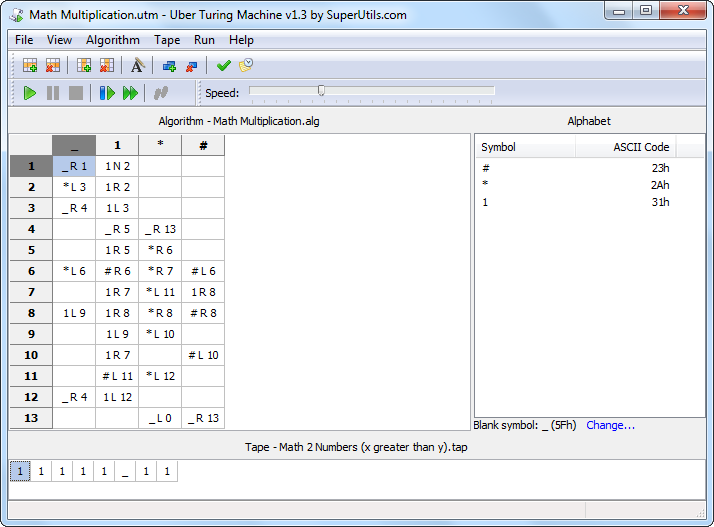This screenshot has height=527, width=714.
Task: Select the '*L 11' cell
Action: (x=160, y=292)
